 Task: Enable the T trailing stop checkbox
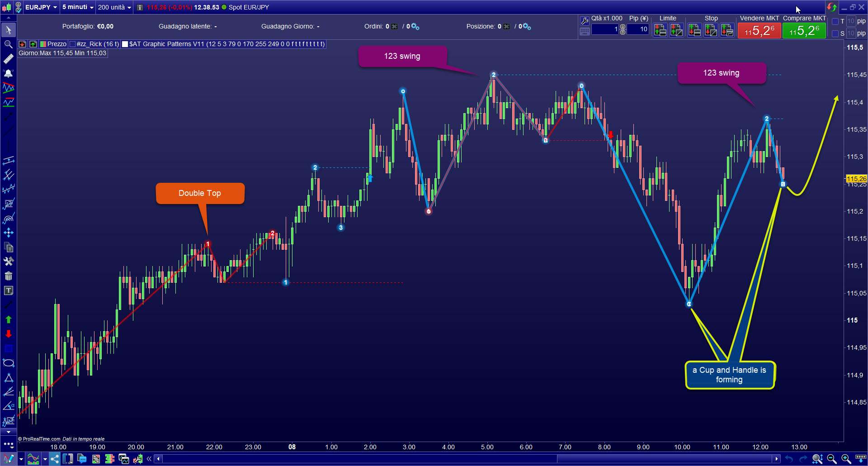(x=835, y=21)
